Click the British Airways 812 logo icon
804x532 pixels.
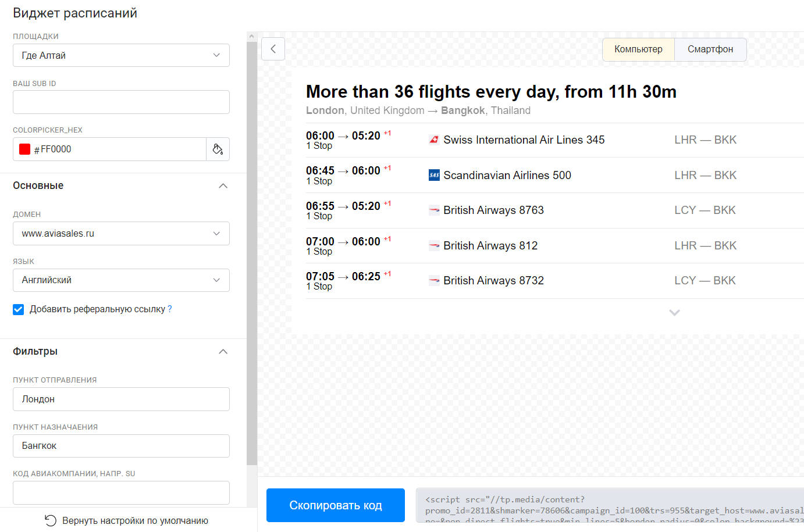pos(434,245)
